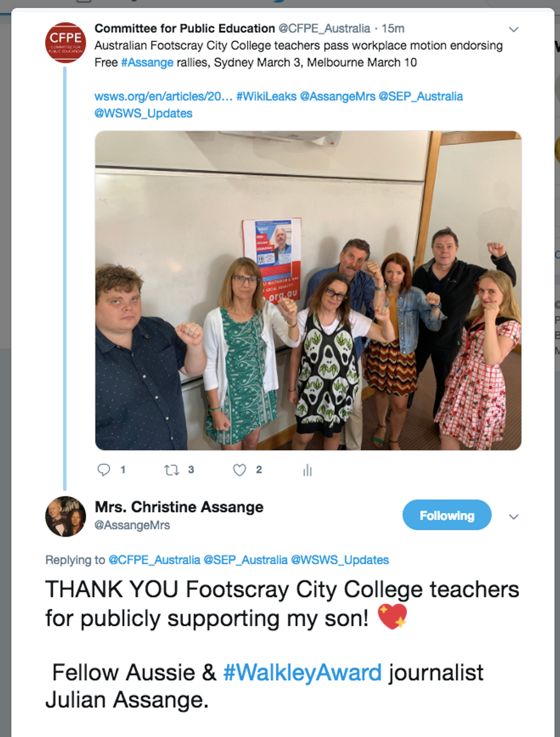Open the #WikiLeaks hashtag

pyautogui.click(x=266, y=96)
